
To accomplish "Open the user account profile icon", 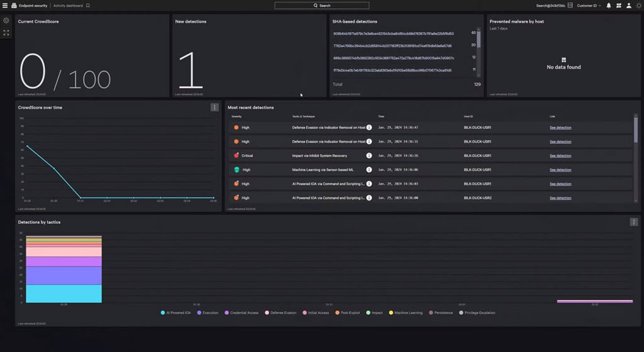I will [628, 5].
